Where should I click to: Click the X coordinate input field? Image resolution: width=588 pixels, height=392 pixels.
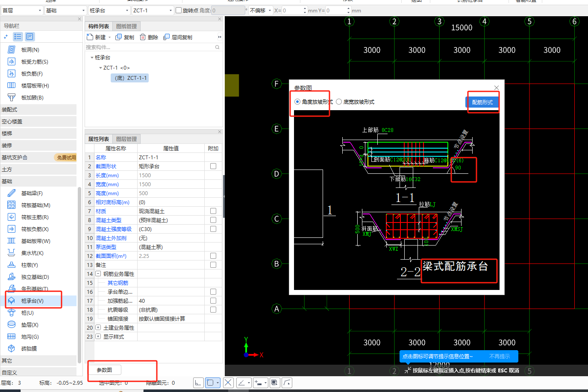(293, 10)
